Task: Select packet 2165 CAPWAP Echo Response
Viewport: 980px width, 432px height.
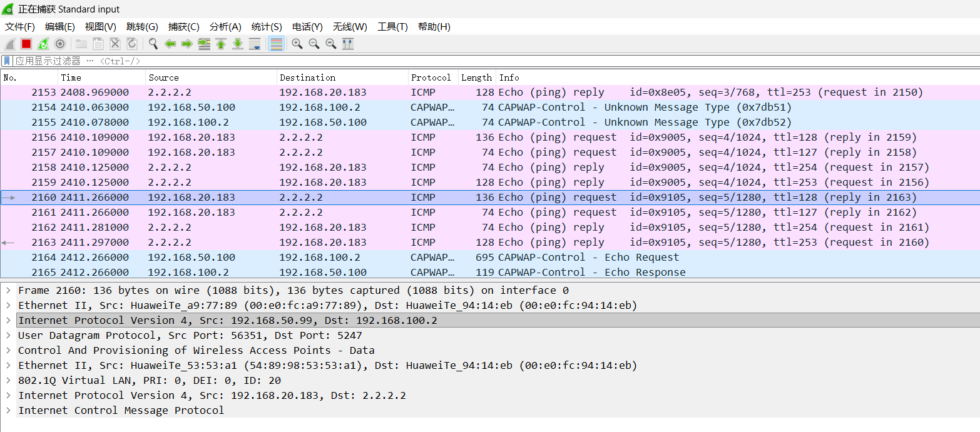Action: point(490,272)
